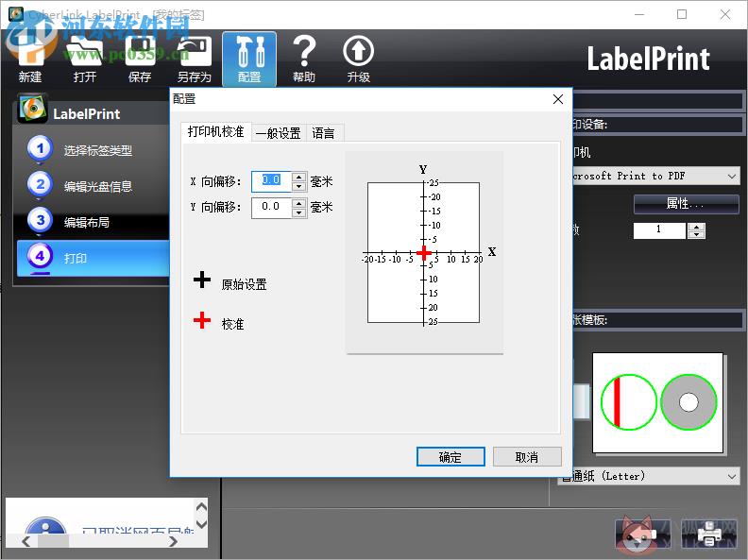Click the 属性... properties button
The height and width of the screenshot is (560, 748).
coord(686,204)
